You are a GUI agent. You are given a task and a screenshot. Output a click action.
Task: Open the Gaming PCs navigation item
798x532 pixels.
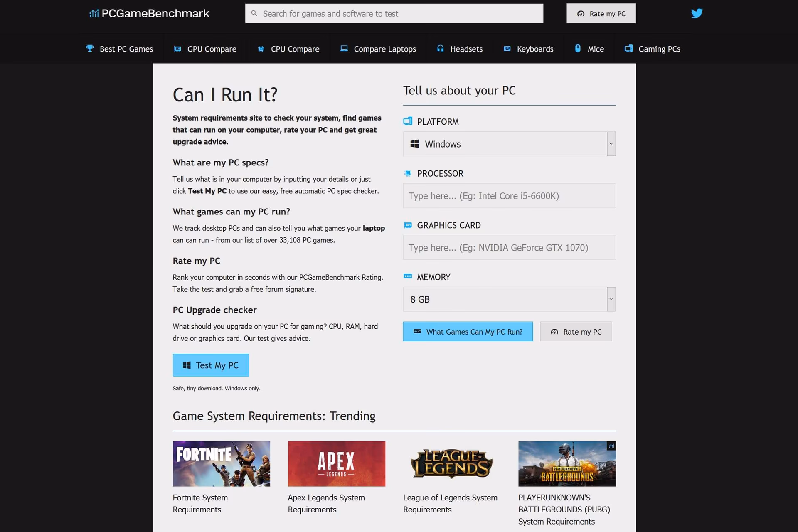tap(653, 49)
